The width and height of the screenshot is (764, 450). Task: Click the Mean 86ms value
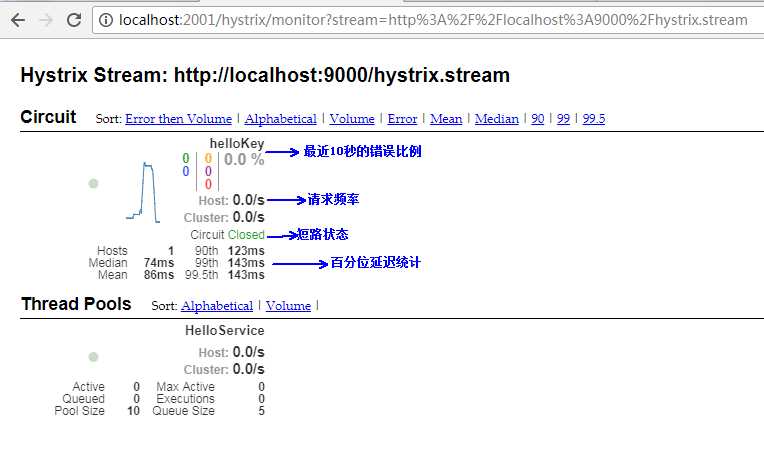(x=159, y=275)
